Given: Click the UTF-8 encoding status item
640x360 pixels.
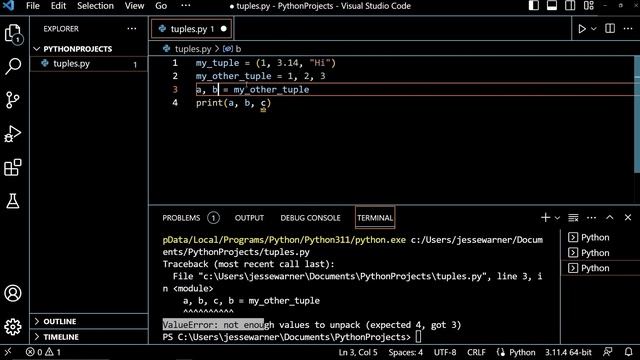Looking at the screenshot, I should (x=445, y=352).
